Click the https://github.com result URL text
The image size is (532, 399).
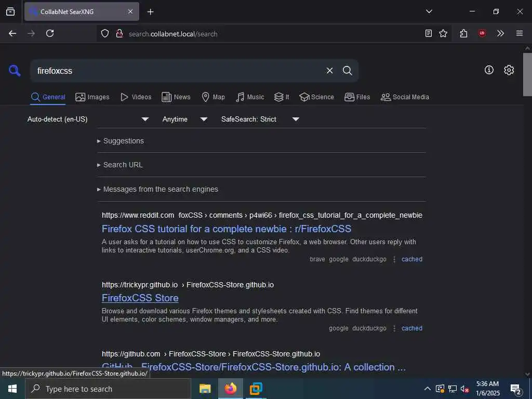131,354
